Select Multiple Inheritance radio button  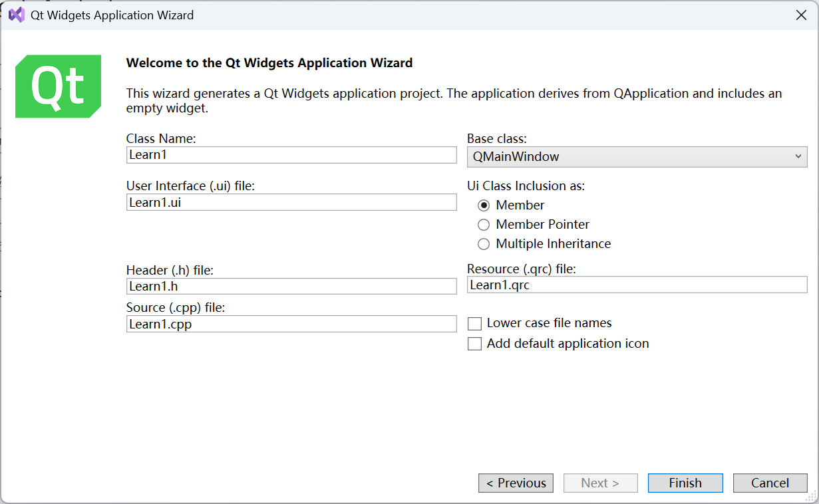pyautogui.click(x=484, y=244)
